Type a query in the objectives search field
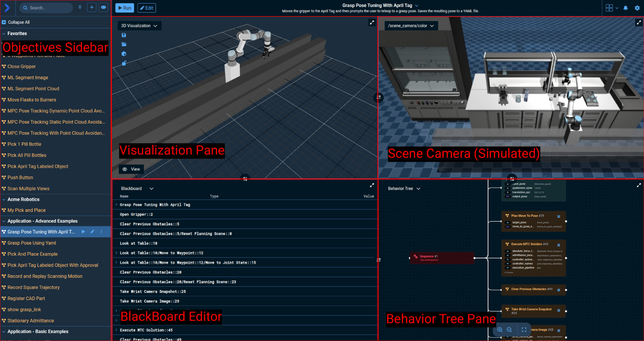This screenshot has width=644, height=341. (46, 7)
